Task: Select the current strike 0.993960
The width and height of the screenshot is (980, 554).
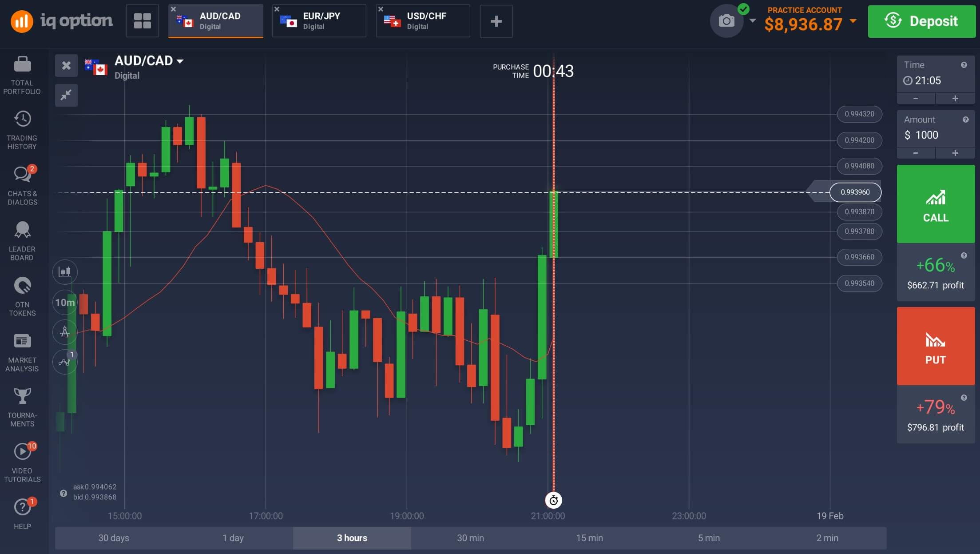Action: 855,192
